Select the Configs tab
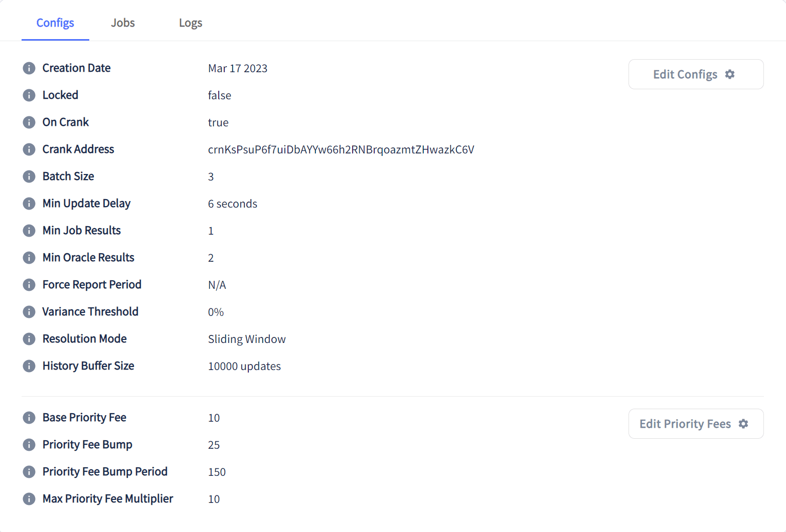The image size is (786, 532). [x=55, y=23]
